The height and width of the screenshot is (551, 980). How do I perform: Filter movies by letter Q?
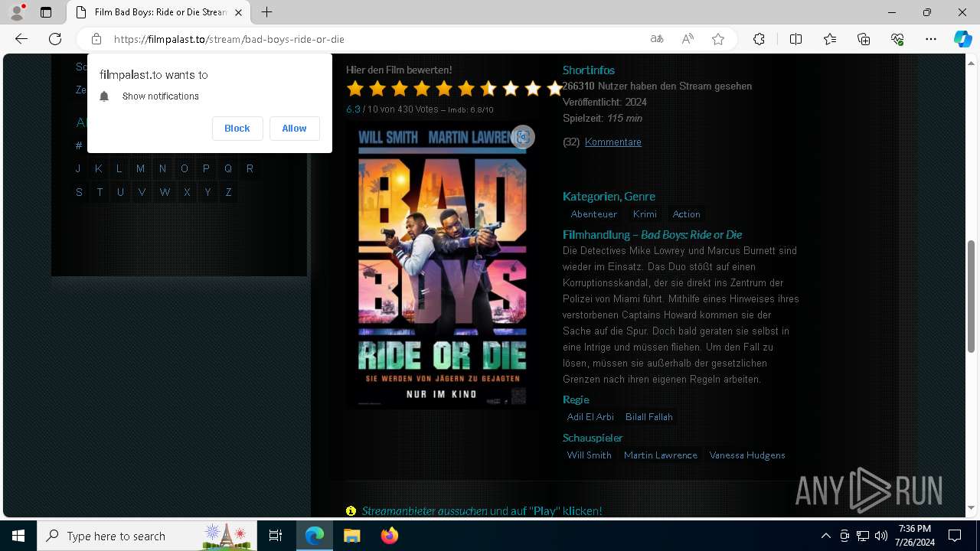(228, 168)
